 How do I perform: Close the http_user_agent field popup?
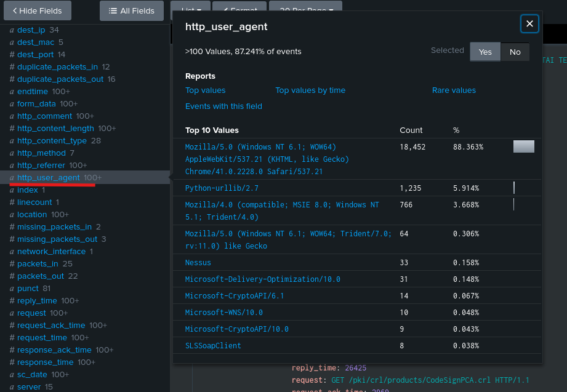(x=529, y=24)
